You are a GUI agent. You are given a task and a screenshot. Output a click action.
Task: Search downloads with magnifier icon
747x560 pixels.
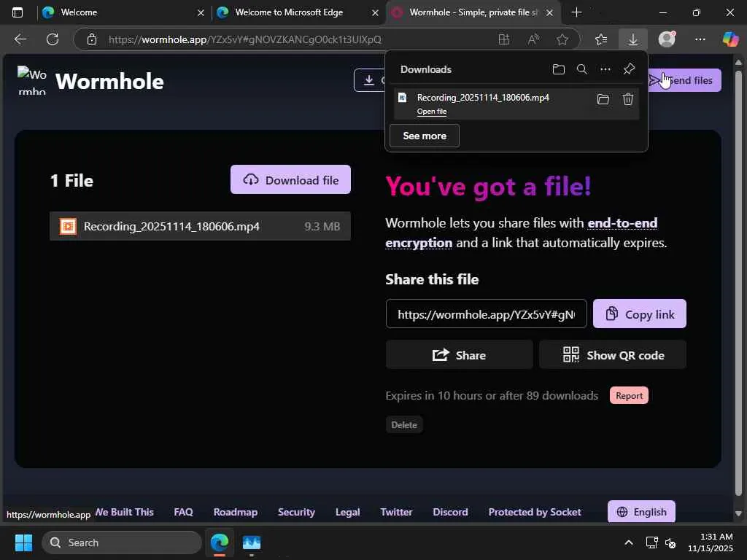pyautogui.click(x=581, y=69)
